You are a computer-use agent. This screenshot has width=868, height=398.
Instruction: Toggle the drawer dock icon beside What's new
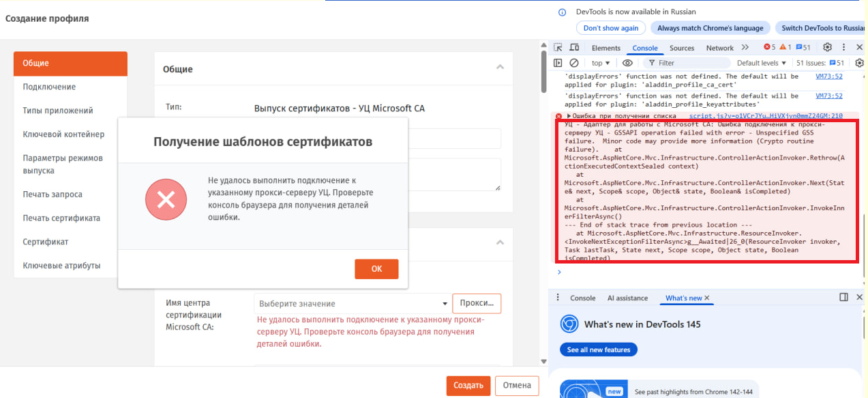(843, 298)
